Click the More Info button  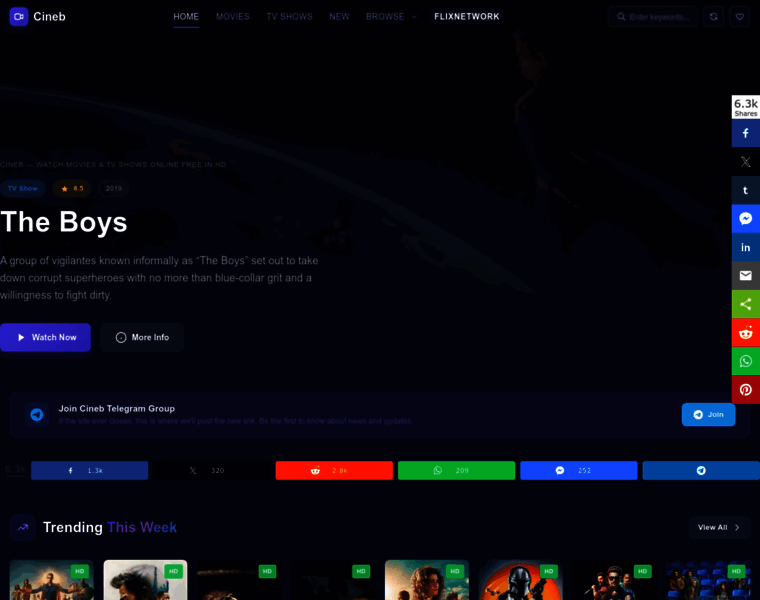click(x=142, y=337)
